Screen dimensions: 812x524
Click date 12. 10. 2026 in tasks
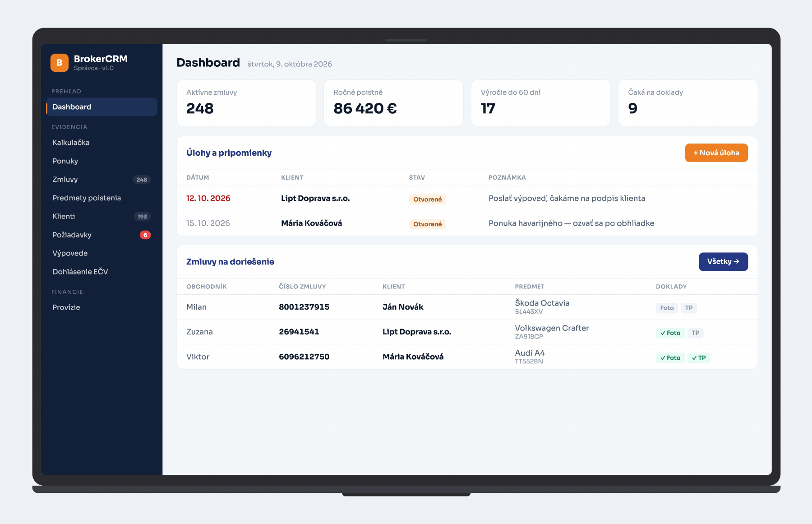coord(208,199)
